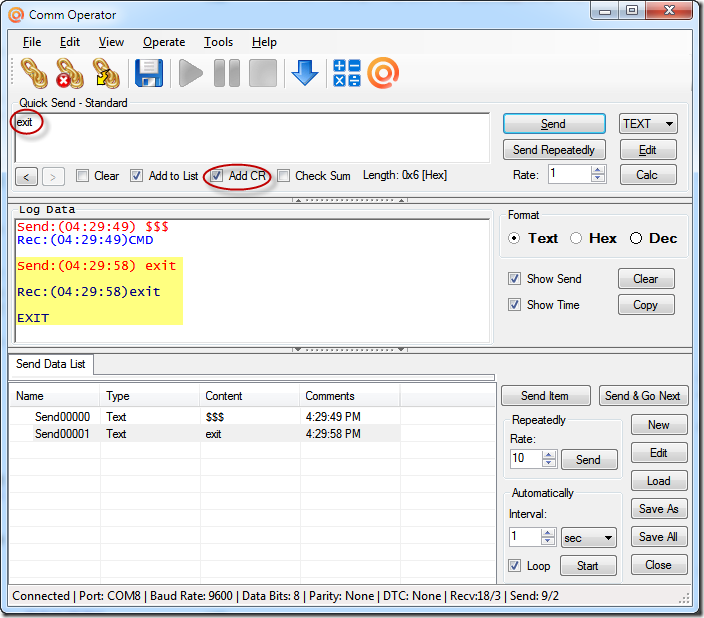Click the save floppy disk icon

(149, 73)
